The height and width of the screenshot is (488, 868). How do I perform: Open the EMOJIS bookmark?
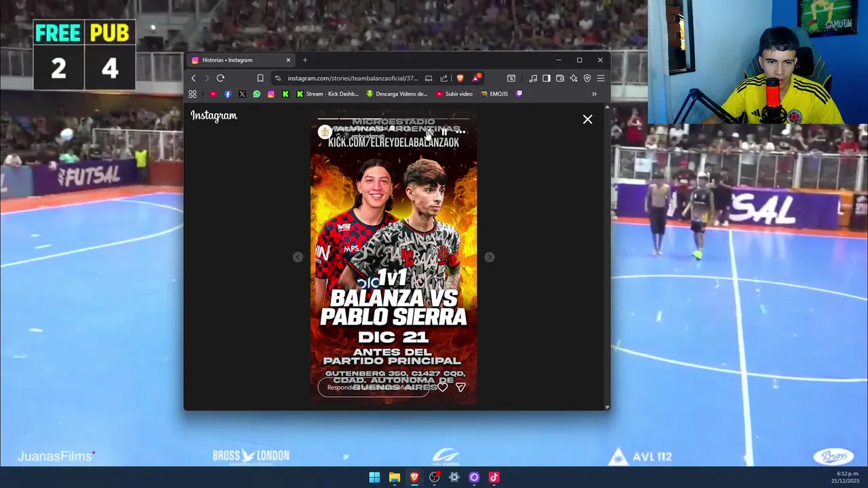pos(494,94)
